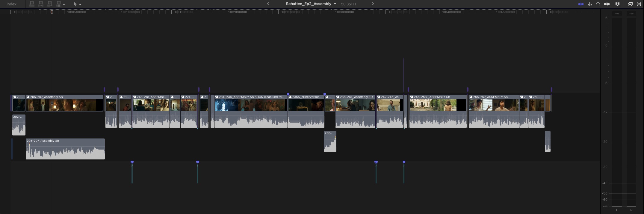Click ruler timecode 10:30:00:00
644x214 pixels.
[x=344, y=12]
